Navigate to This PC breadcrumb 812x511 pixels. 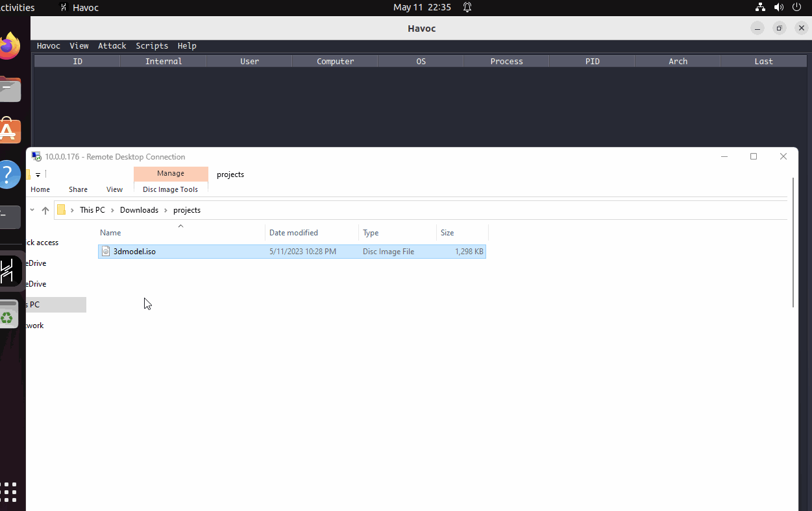(x=92, y=210)
